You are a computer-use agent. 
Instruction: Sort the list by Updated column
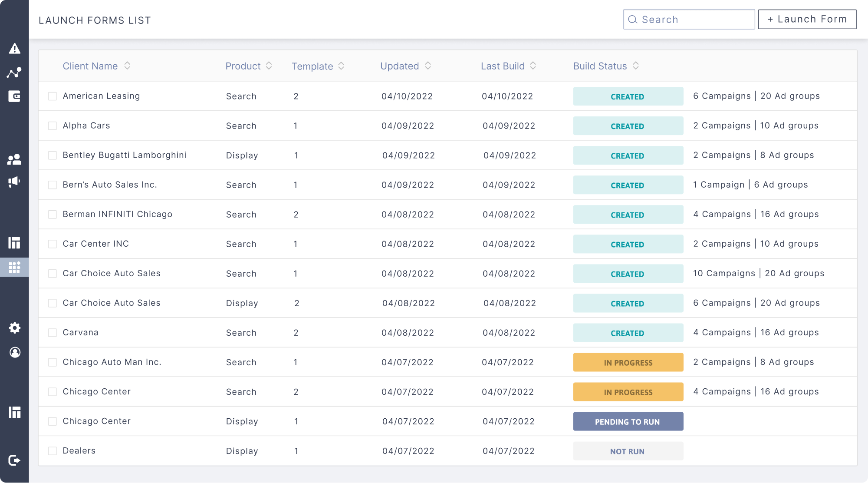pos(427,66)
